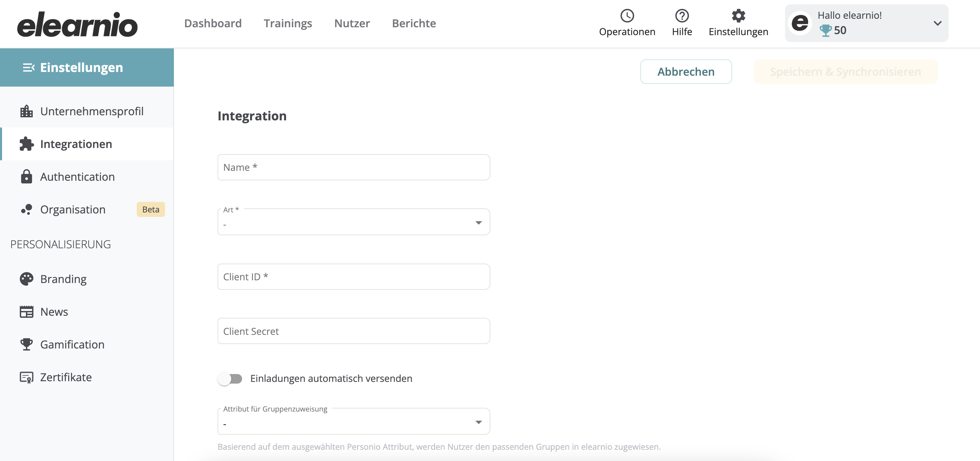
Task: Select Organisation in sidebar
Action: [x=87, y=209]
